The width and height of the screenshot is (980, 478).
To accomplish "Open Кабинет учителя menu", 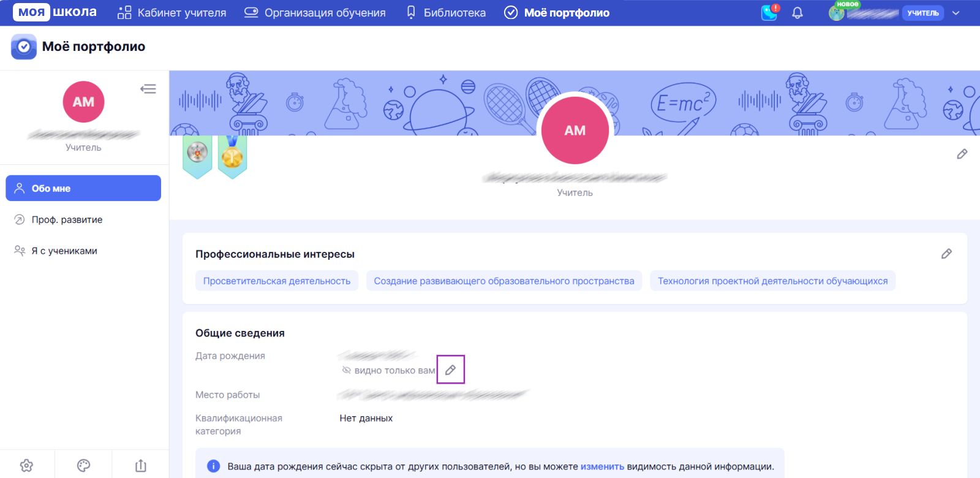I will coord(172,13).
